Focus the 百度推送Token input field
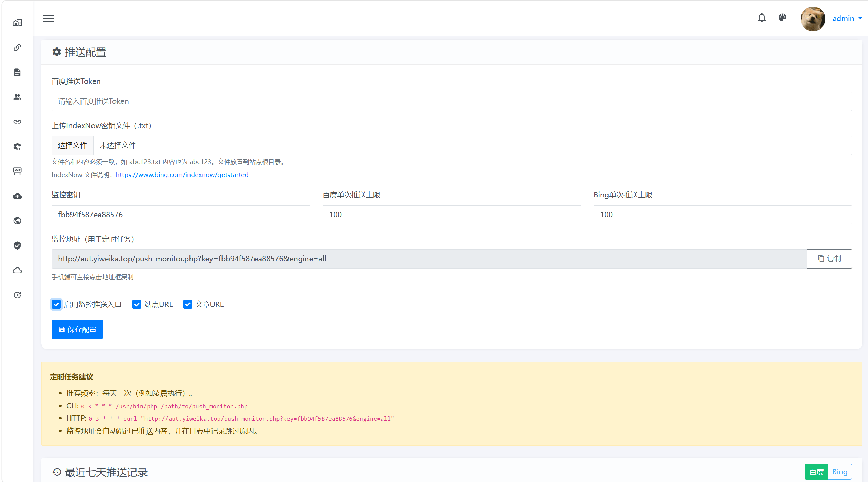 click(x=452, y=101)
